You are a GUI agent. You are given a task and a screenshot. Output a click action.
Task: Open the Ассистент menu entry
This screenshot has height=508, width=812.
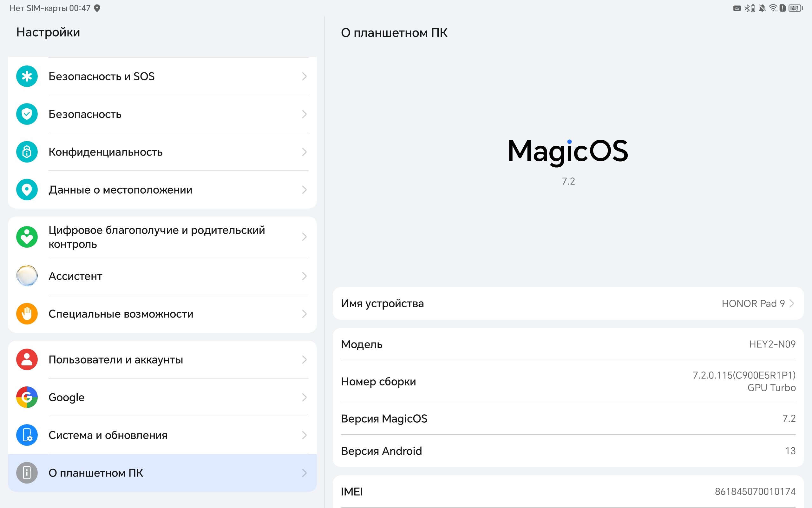pos(162,276)
